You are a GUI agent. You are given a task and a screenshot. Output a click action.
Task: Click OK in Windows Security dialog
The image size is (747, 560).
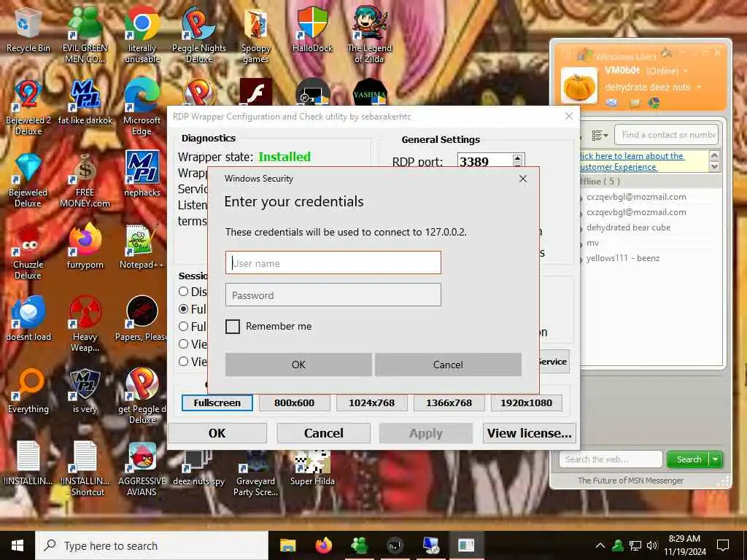[298, 365]
